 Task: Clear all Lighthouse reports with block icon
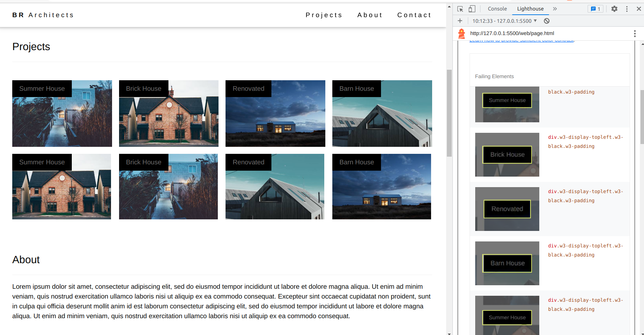tap(547, 21)
